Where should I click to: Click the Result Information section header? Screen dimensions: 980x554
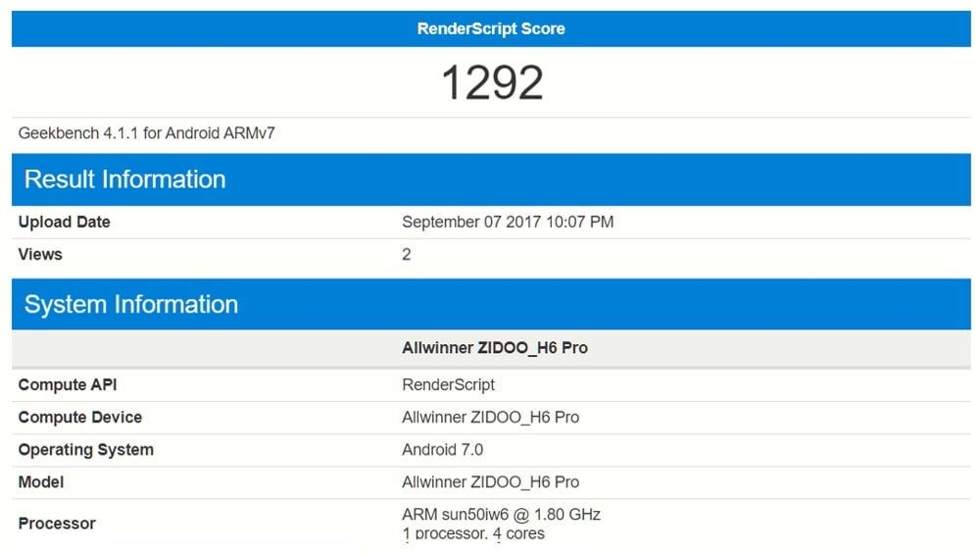coord(491,179)
